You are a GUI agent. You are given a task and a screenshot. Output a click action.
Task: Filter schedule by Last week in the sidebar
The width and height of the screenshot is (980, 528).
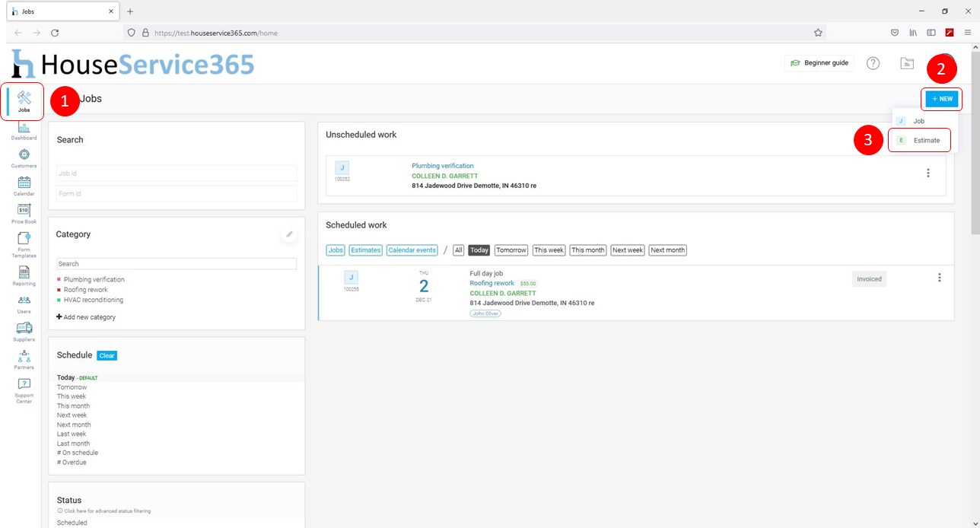pos(73,434)
